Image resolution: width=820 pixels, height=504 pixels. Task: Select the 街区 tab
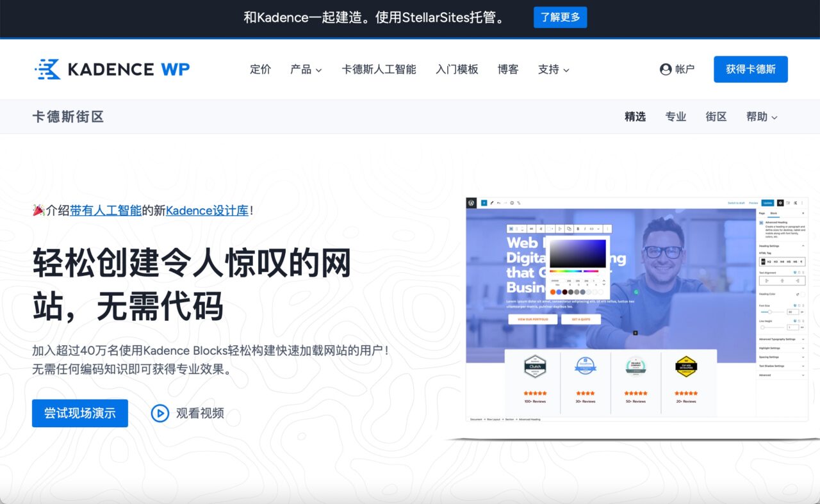pos(716,117)
